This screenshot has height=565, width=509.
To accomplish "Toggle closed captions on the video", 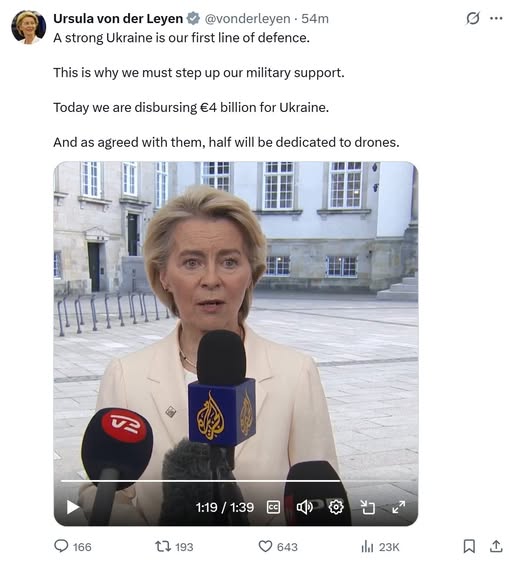I will click(x=273, y=507).
